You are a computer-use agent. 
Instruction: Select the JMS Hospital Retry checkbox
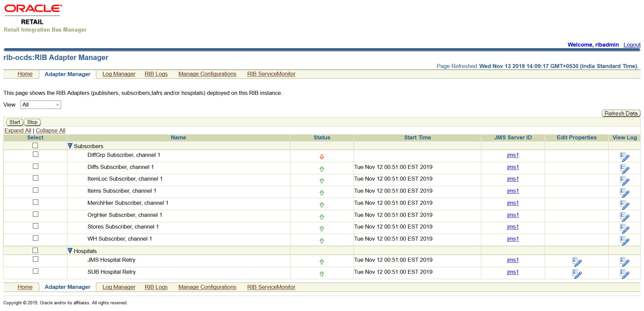click(35, 259)
